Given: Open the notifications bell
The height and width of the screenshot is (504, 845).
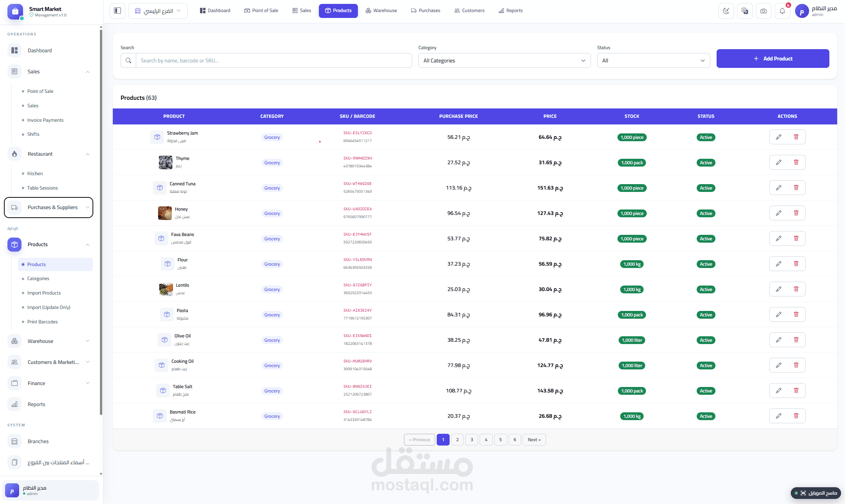Looking at the screenshot, I should (x=782, y=11).
